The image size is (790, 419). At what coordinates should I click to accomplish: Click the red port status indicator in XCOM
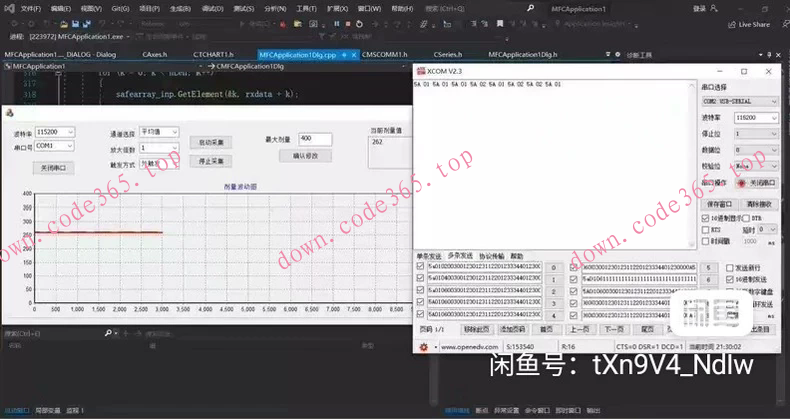tap(741, 183)
